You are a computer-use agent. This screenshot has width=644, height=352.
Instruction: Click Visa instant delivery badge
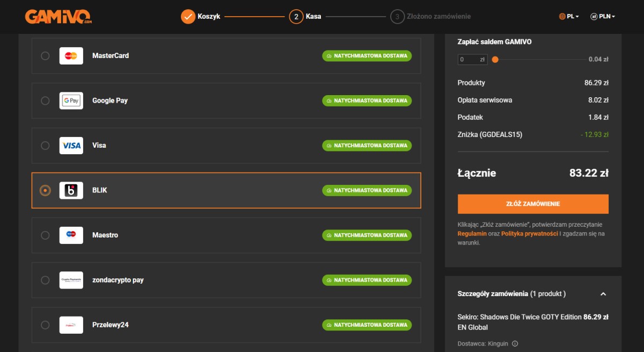click(367, 146)
